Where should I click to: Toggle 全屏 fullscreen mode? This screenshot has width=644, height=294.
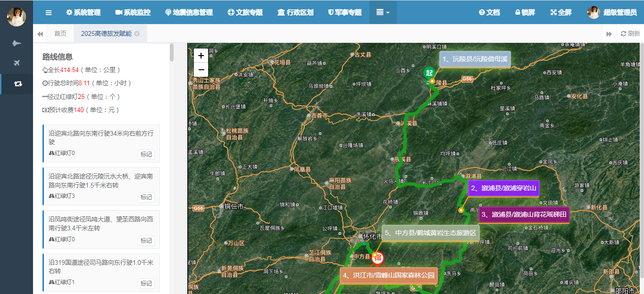coord(561,13)
